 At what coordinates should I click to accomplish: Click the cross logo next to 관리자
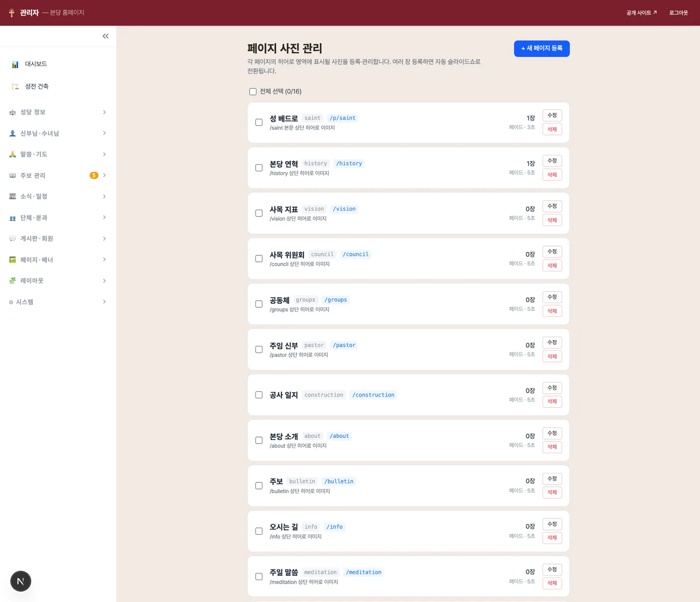[x=12, y=13]
